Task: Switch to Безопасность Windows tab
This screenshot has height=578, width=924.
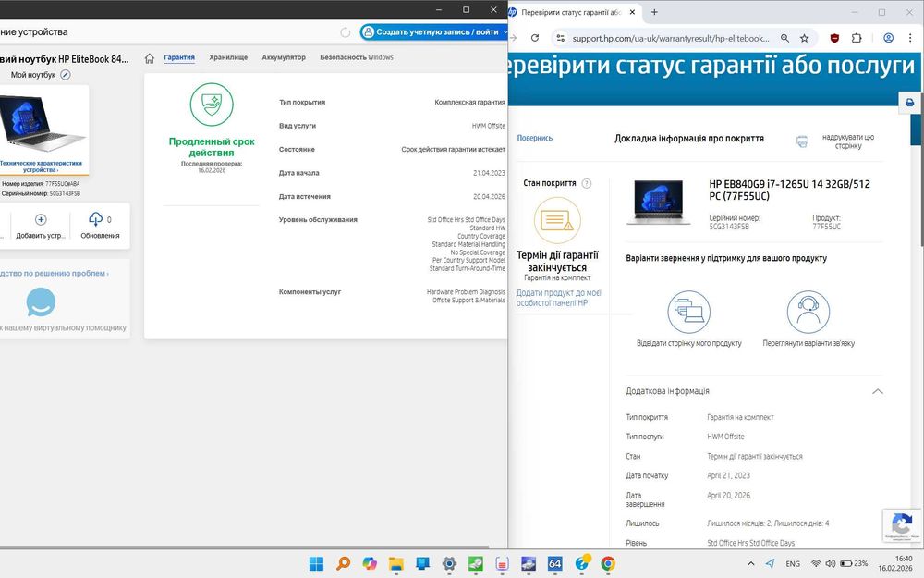Action: (x=357, y=57)
